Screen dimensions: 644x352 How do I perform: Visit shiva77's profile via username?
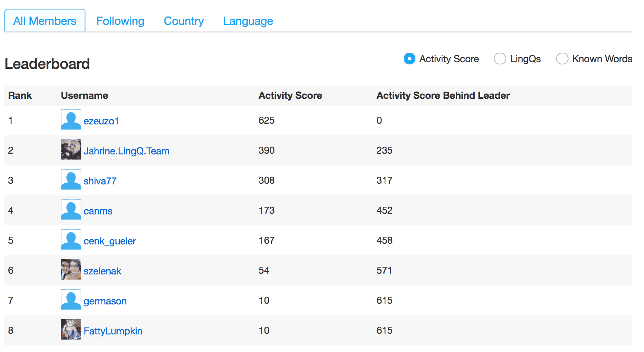tap(100, 181)
